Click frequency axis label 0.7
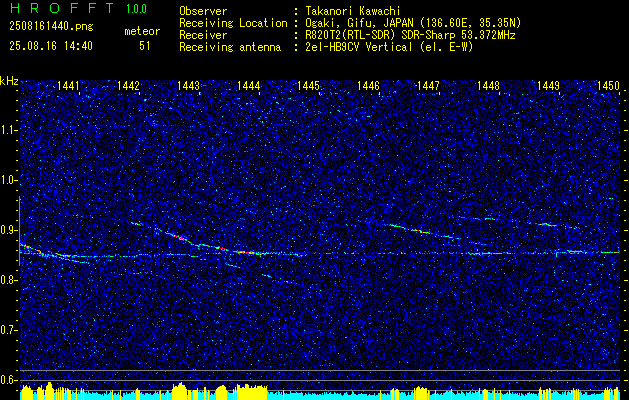The width and height of the screenshot is (629, 400). pos(7,331)
